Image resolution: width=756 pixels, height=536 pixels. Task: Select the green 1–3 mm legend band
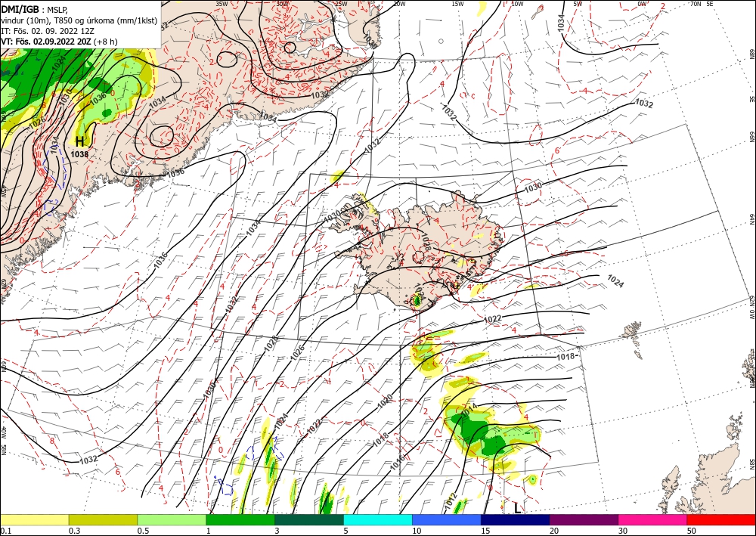tap(240, 519)
